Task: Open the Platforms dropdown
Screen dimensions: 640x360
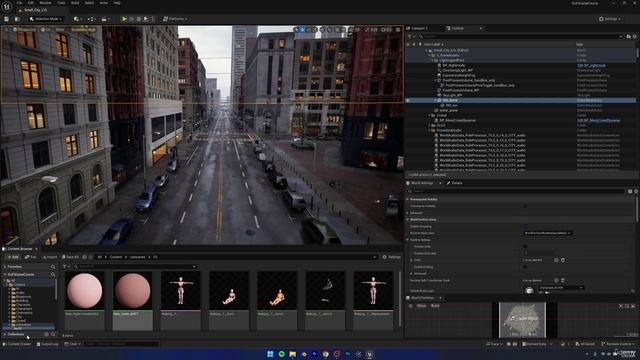Action: tap(175, 19)
